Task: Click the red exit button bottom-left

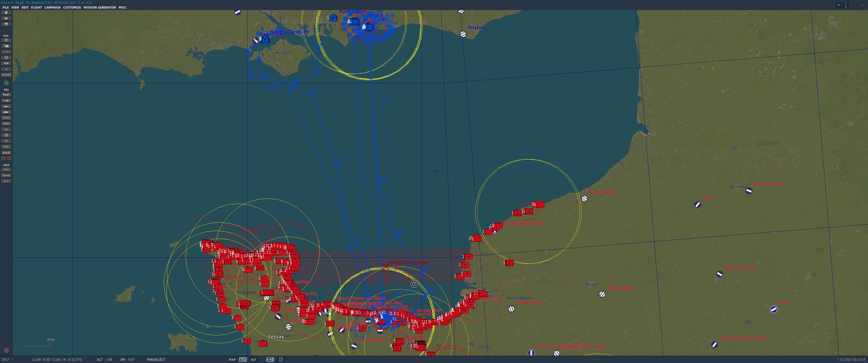Action: pyautogui.click(x=6, y=351)
